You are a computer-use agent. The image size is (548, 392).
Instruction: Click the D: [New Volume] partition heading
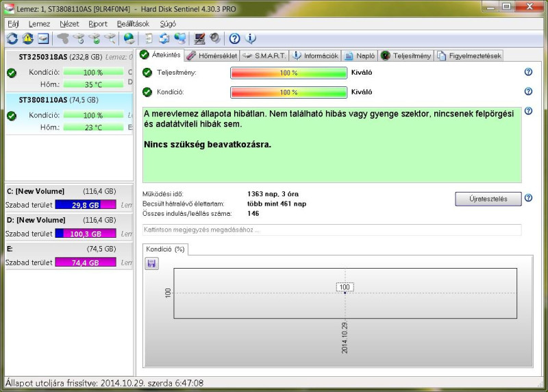tap(36, 220)
